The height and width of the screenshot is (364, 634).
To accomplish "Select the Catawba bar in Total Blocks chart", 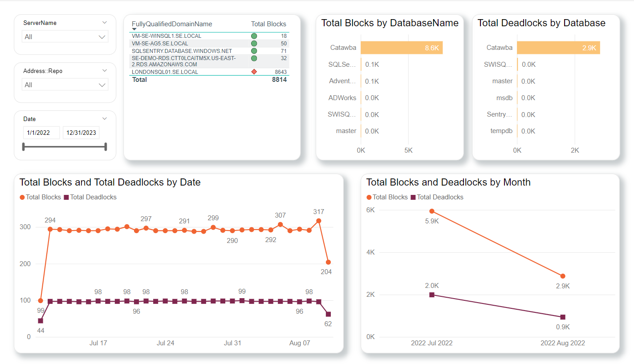I will (401, 48).
